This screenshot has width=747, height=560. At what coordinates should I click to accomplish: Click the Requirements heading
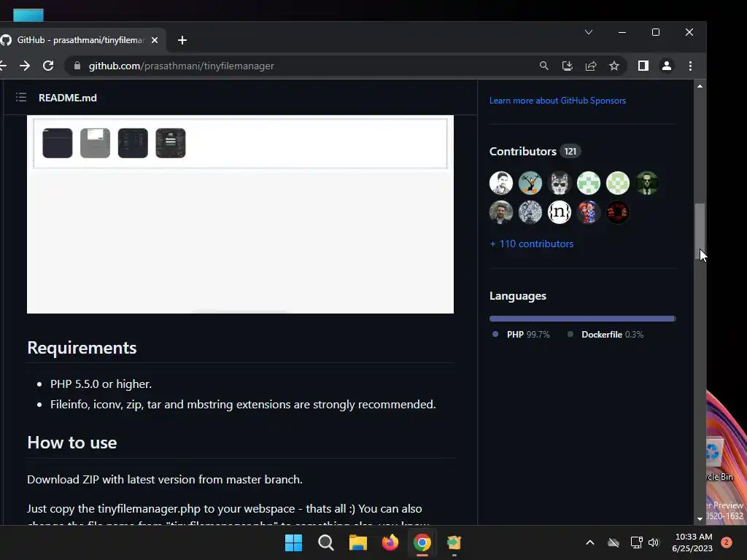82,348
